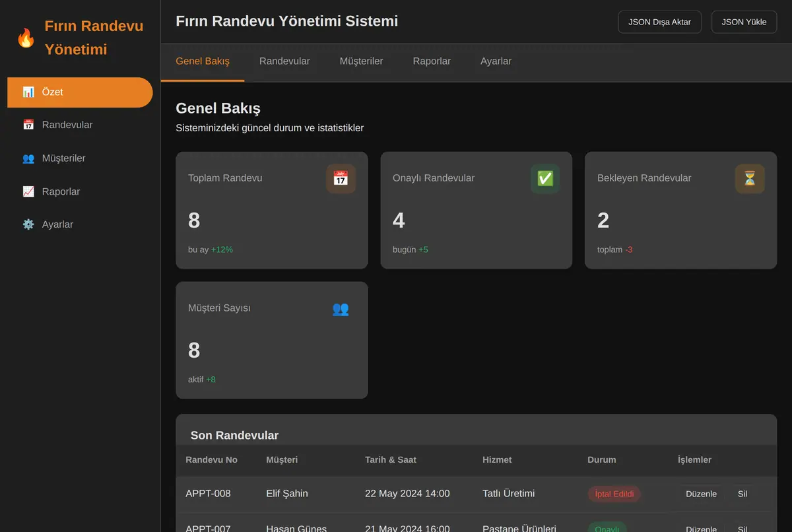Go to the Ayarlar tab

coord(496,61)
